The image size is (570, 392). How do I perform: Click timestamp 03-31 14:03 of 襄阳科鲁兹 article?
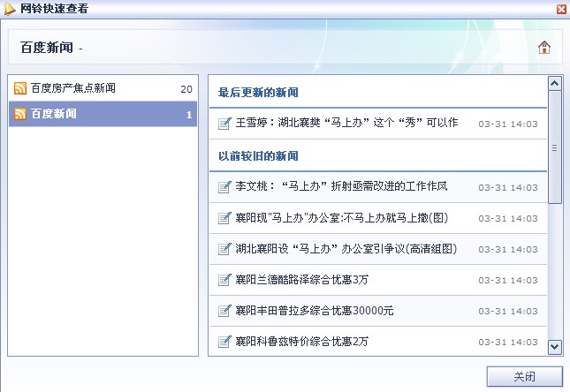(x=508, y=342)
